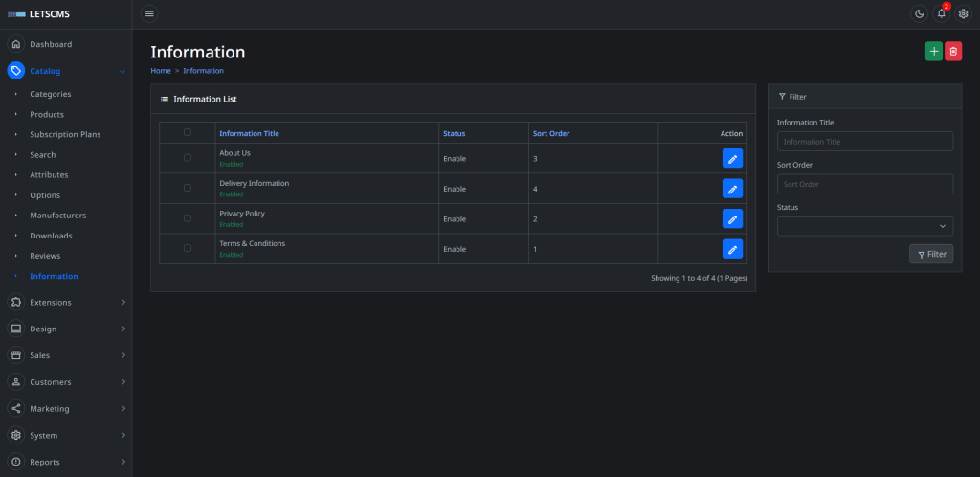Edit the Terms & Conditions row
Image resolution: width=980 pixels, height=477 pixels.
pyautogui.click(x=732, y=249)
